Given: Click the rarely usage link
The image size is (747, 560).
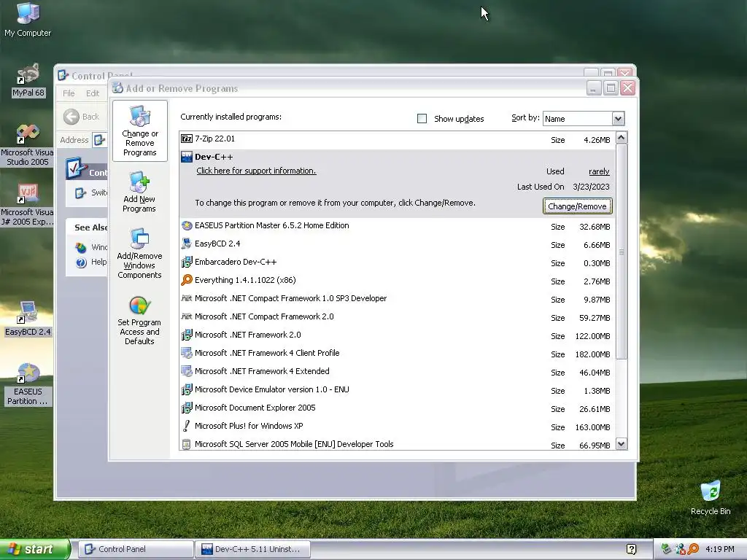Looking at the screenshot, I should [599, 171].
